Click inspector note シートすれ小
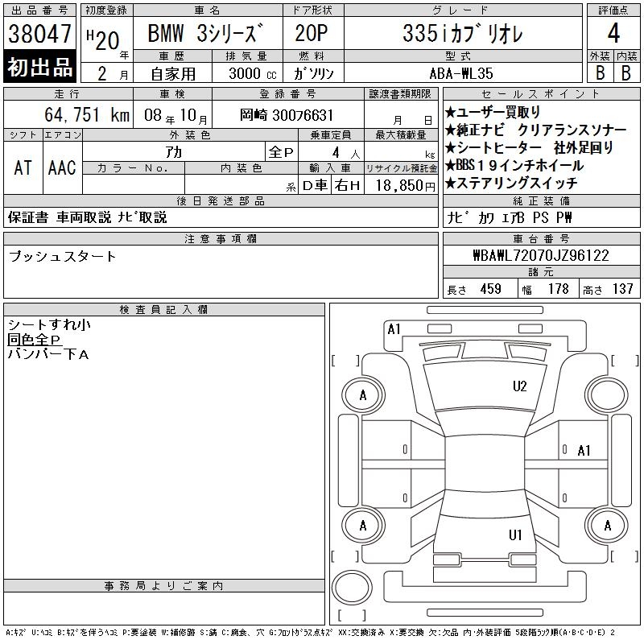Image resolution: width=644 pixels, height=644 pixels. 49,325
